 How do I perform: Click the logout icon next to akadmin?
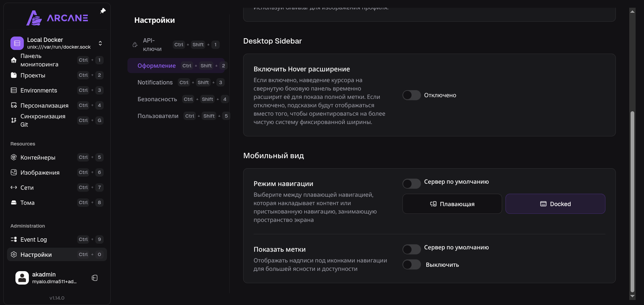tap(95, 278)
